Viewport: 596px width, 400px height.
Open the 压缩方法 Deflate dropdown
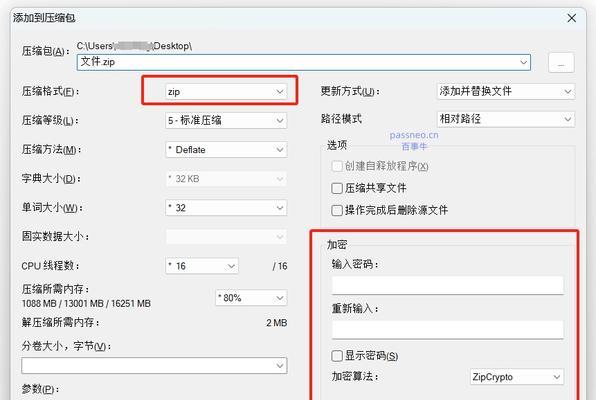[x=226, y=150]
